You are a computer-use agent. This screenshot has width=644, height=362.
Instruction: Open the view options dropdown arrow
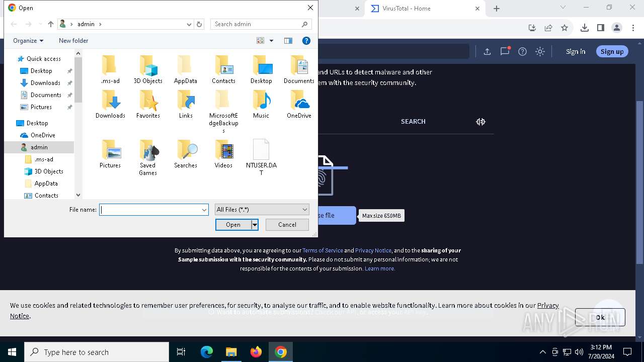[x=271, y=41]
